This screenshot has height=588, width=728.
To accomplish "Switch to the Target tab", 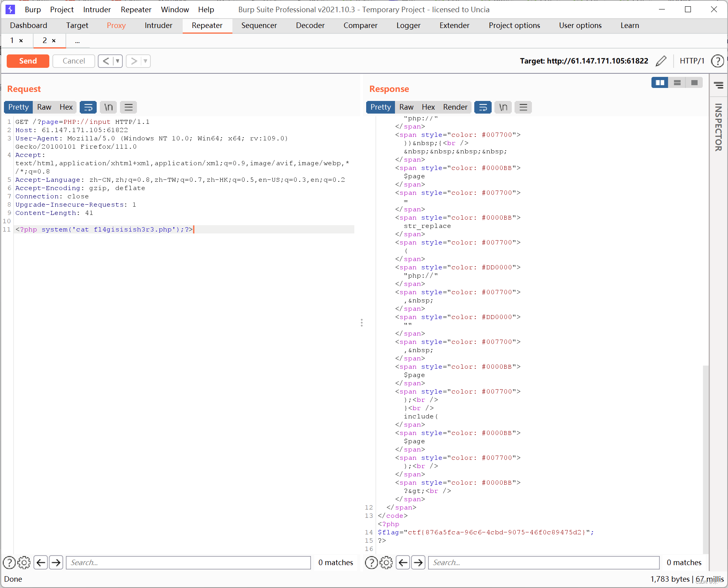I will (x=77, y=26).
